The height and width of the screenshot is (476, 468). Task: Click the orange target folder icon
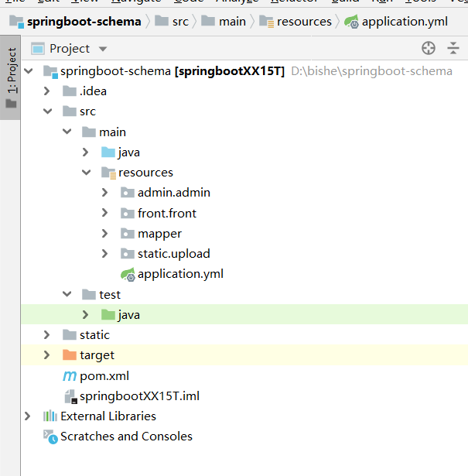point(70,355)
